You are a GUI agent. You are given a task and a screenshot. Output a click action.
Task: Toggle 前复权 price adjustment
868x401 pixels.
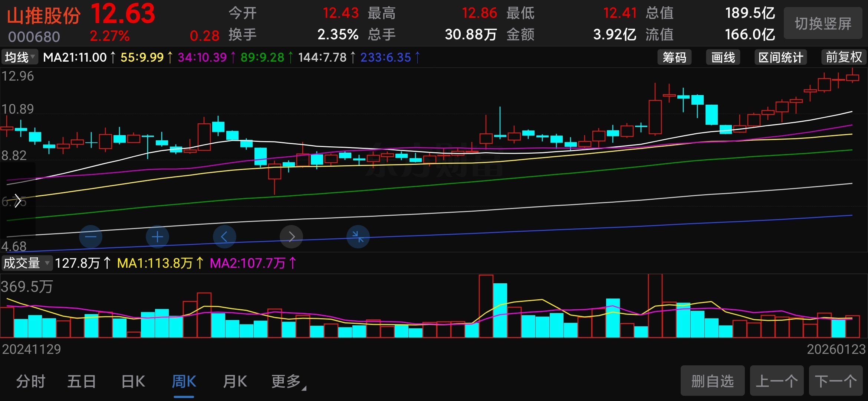[844, 58]
